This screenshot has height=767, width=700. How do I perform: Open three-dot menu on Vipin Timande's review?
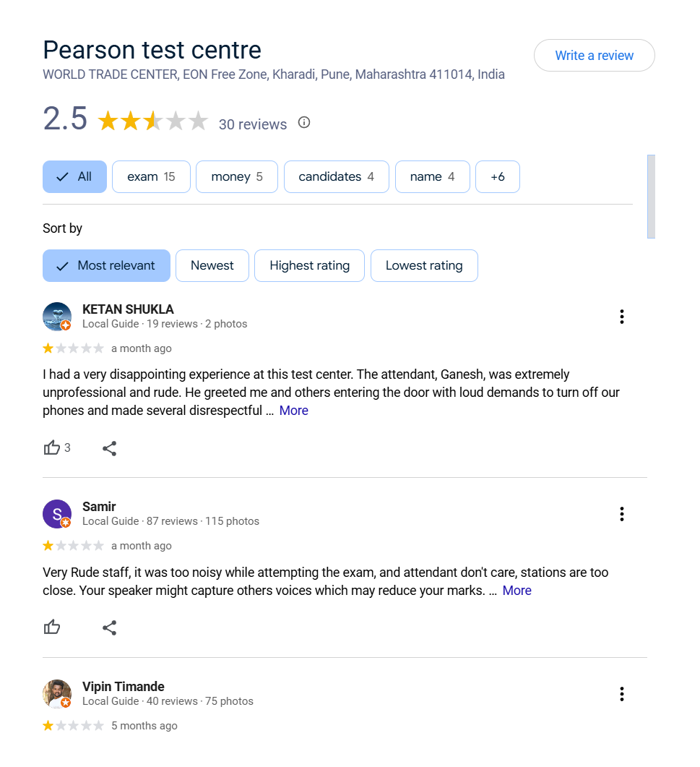coord(621,694)
